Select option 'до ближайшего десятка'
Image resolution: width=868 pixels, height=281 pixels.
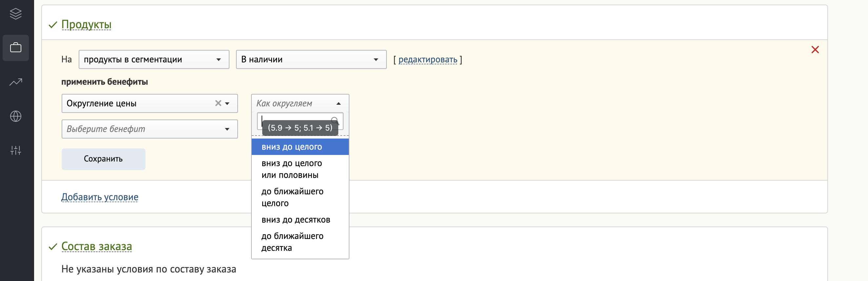click(x=300, y=242)
